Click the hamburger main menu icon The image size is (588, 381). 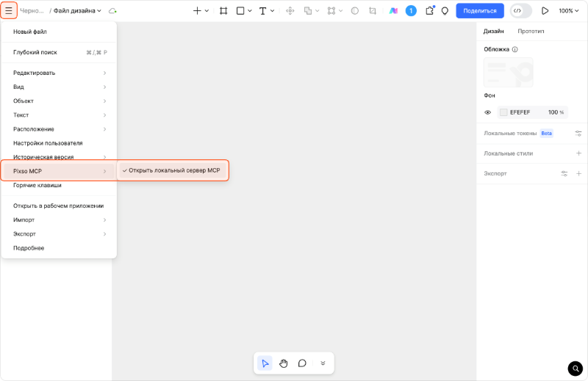9,11
